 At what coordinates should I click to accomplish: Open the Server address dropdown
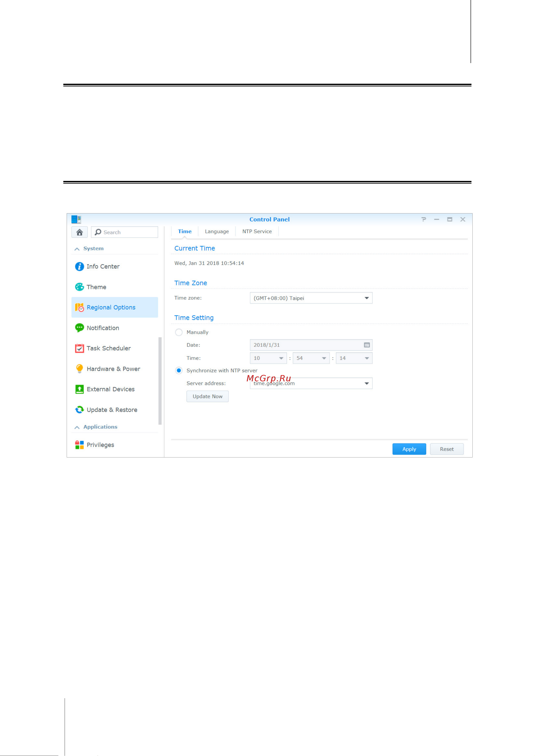(x=311, y=383)
